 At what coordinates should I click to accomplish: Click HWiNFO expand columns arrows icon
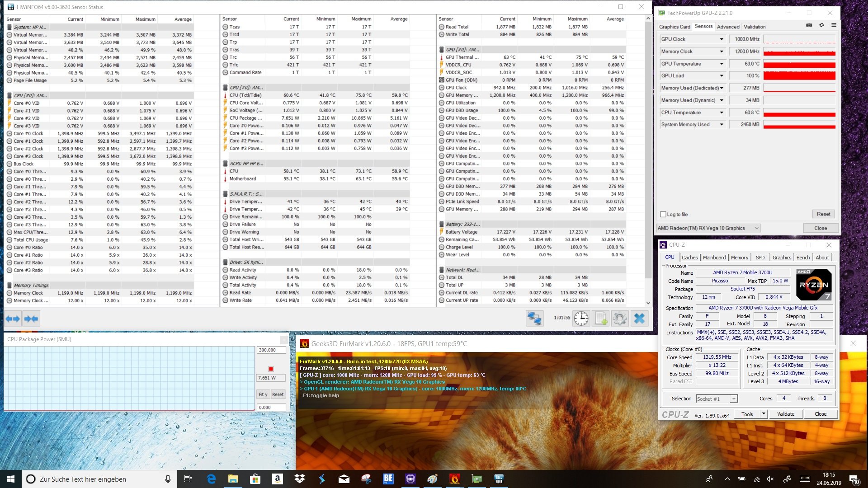[x=13, y=319]
